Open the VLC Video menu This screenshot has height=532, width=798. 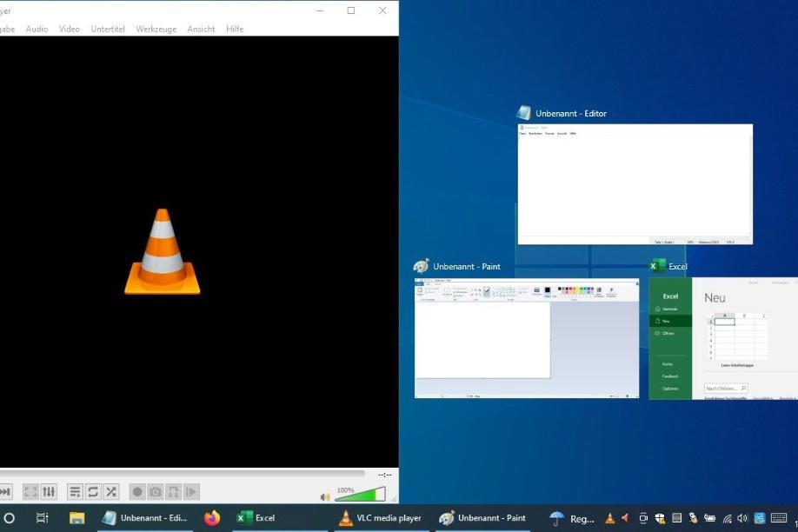pyautogui.click(x=70, y=29)
